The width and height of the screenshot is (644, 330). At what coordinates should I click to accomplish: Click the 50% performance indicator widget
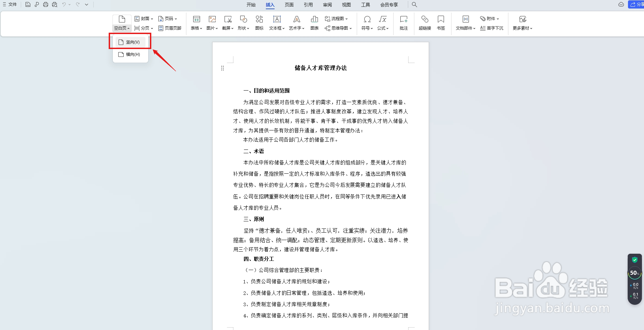[x=635, y=273]
